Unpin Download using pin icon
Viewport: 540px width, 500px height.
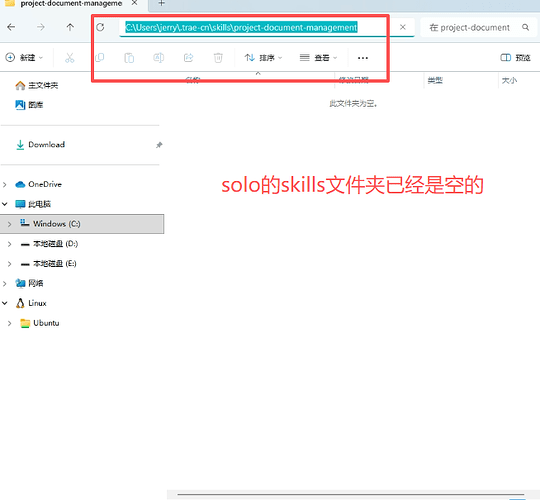point(159,145)
